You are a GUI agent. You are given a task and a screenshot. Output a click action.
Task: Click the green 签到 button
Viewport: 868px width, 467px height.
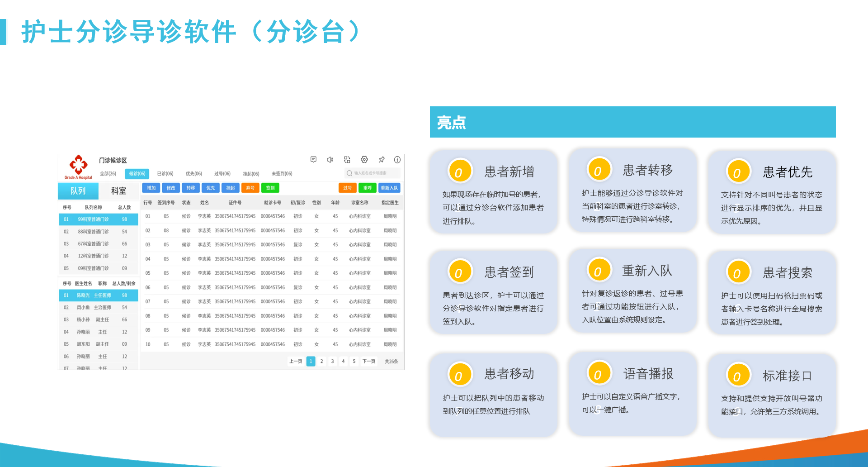270,188
